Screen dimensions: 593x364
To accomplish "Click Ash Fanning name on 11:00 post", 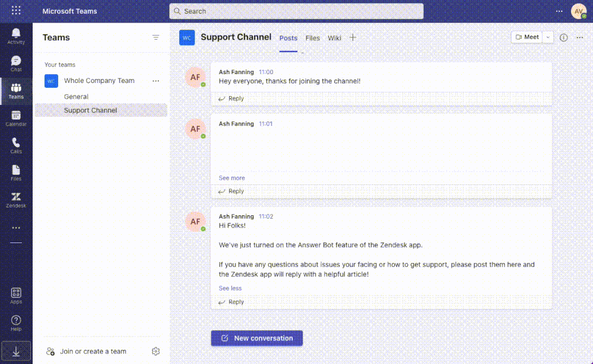I will pyautogui.click(x=236, y=72).
